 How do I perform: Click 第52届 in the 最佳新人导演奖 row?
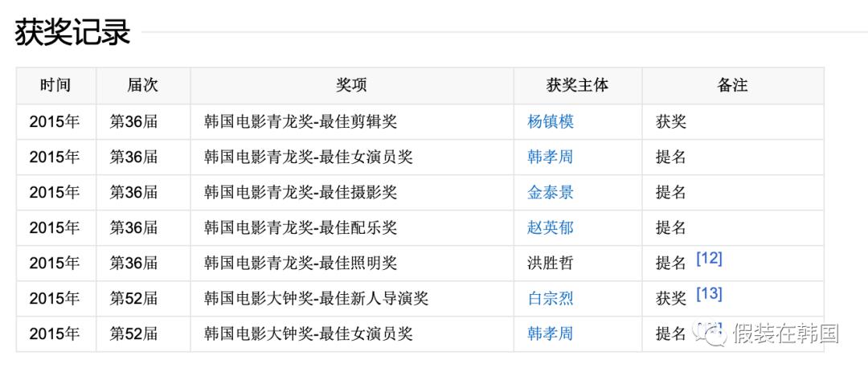tap(134, 298)
